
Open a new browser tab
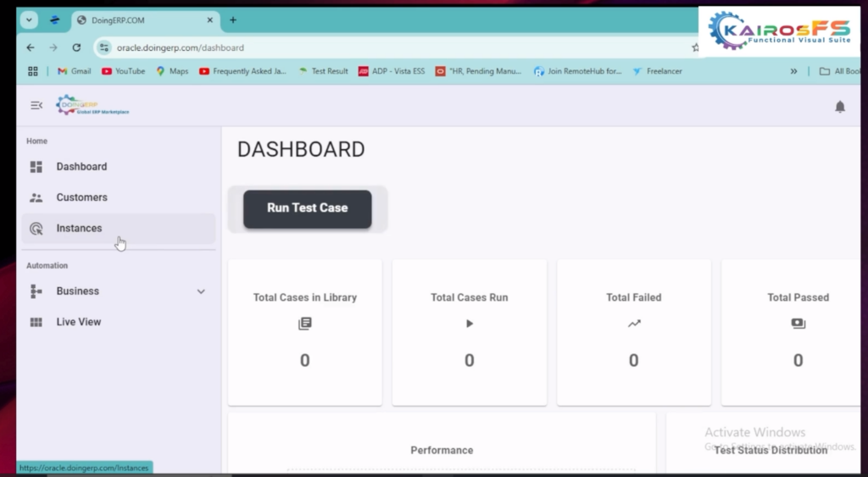(x=233, y=20)
